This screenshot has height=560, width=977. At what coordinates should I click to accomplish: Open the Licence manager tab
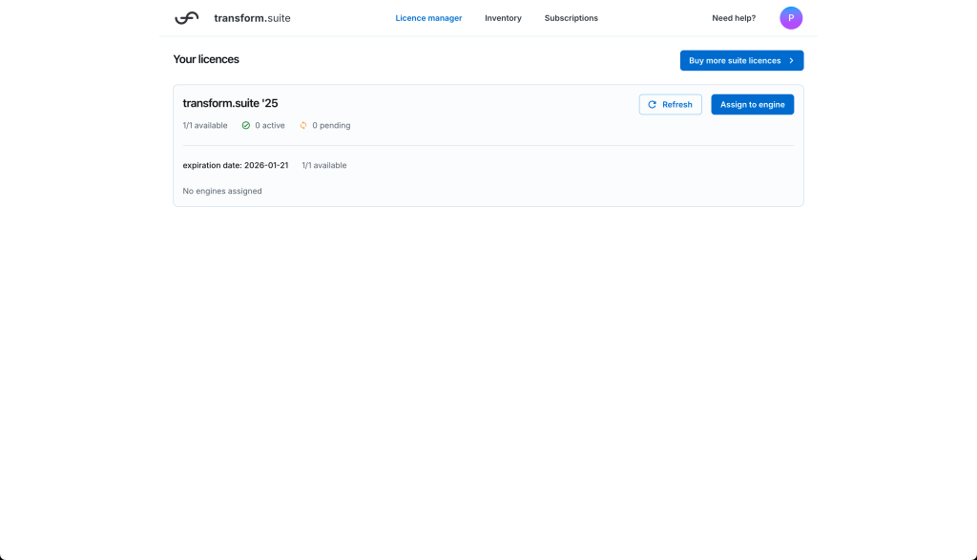pyautogui.click(x=428, y=18)
